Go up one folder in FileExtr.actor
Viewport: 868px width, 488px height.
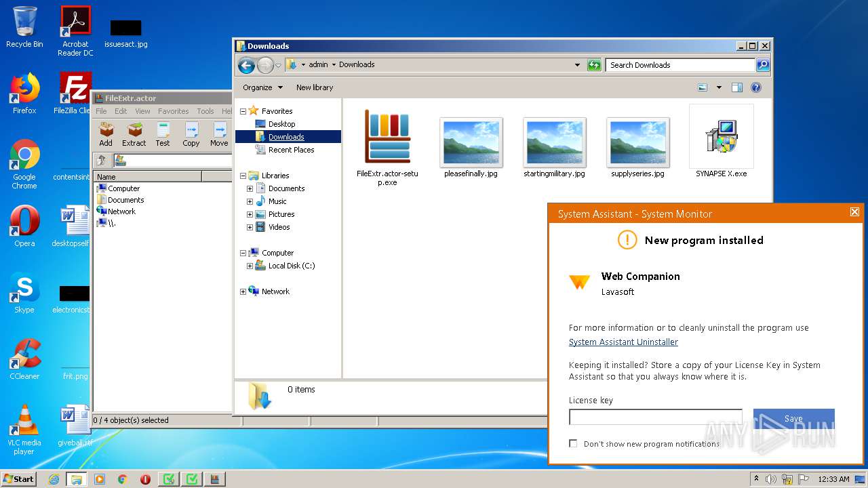[102, 161]
